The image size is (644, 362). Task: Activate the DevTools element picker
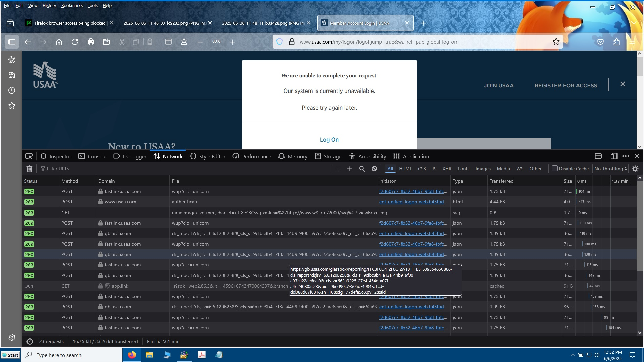click(29, 156)
